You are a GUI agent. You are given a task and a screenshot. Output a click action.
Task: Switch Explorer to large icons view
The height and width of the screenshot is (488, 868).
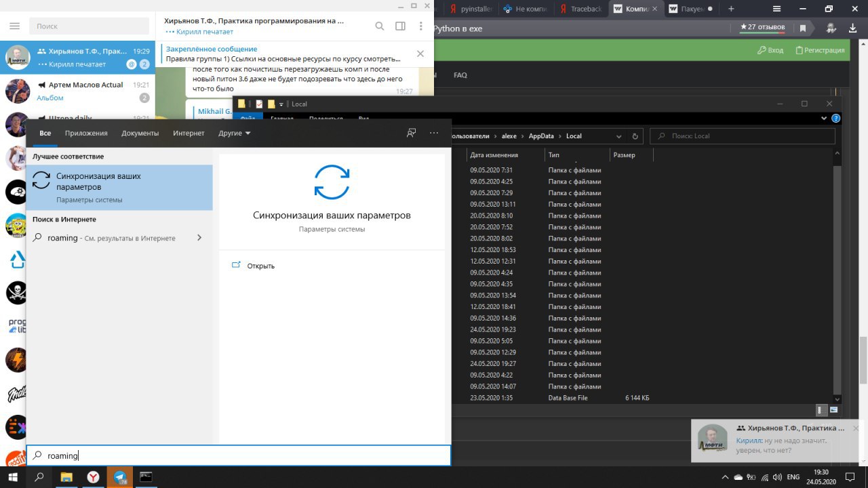click(x=834, y=409)
